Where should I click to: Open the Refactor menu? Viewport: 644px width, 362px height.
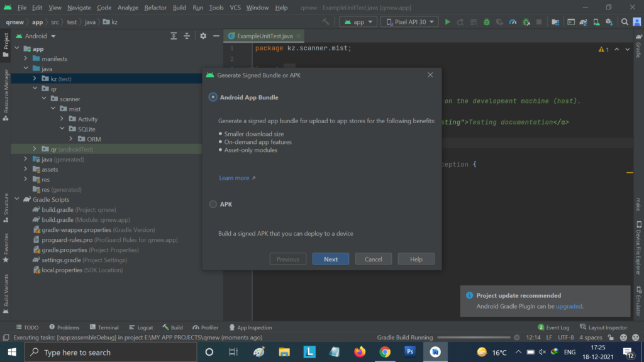155,8
